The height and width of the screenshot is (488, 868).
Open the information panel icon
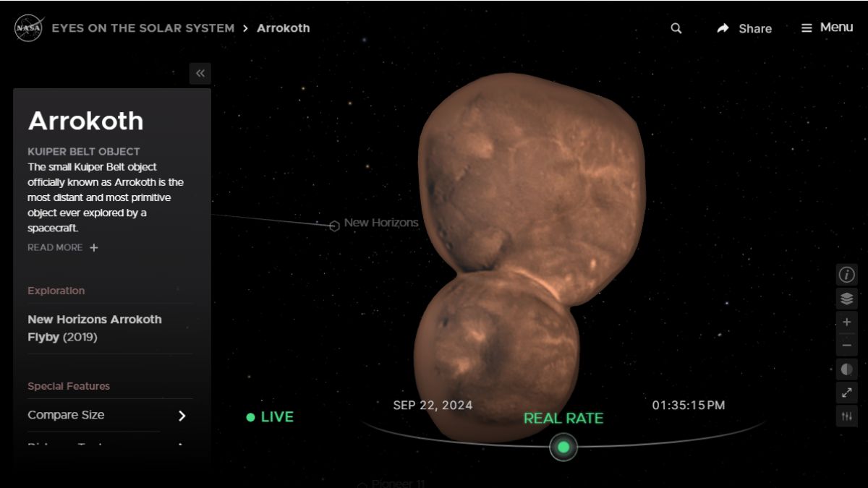[846, 274]
